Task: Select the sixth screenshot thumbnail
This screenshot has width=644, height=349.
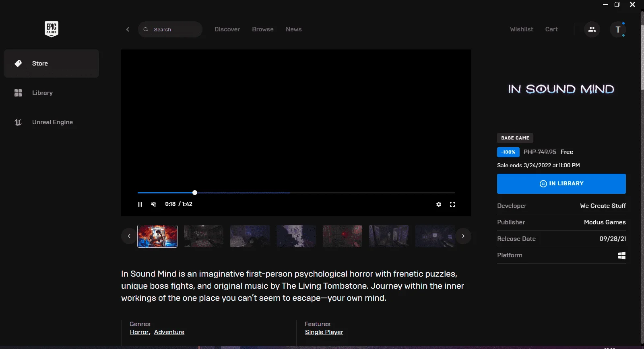Action: 389,236
